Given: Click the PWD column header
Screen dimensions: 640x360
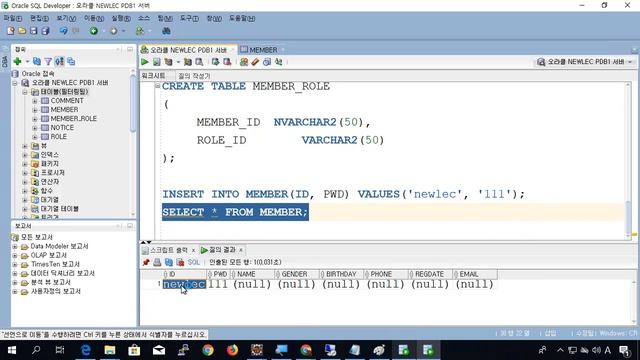Looking at the screenshot, I should tap(219, 274).
